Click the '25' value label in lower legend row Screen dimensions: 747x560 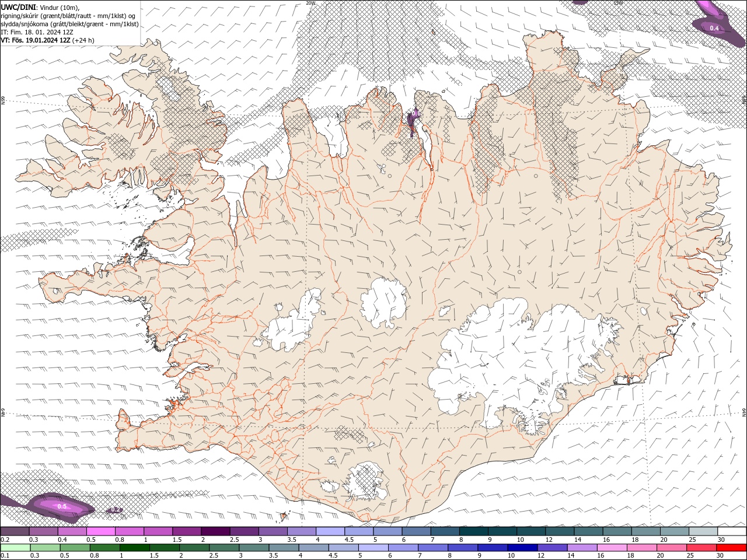click(690, 556)
